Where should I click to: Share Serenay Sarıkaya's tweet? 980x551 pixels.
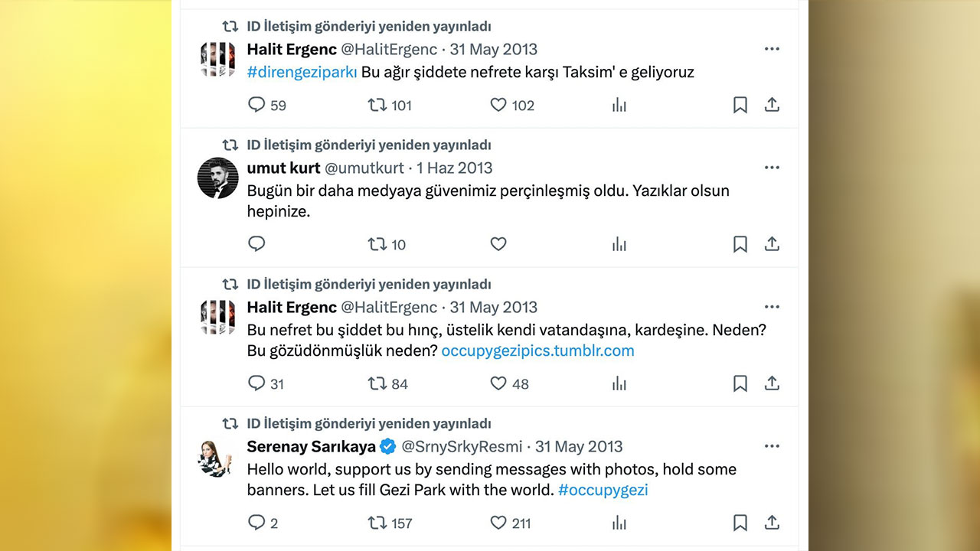click(x=772, y=523)
